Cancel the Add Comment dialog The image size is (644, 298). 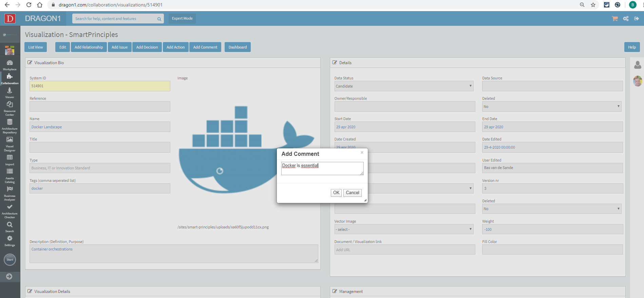(x=352, y=193)
